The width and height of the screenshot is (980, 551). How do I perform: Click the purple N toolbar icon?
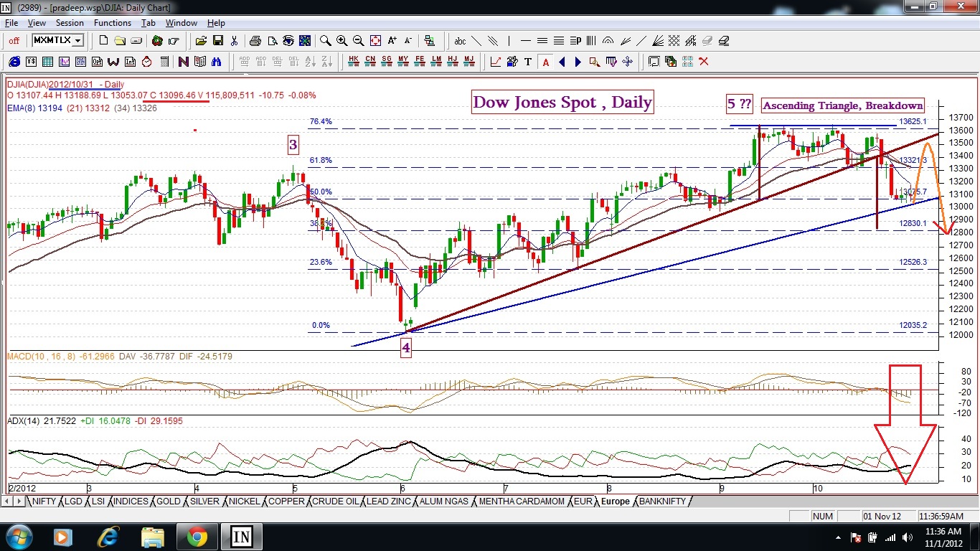183,62
